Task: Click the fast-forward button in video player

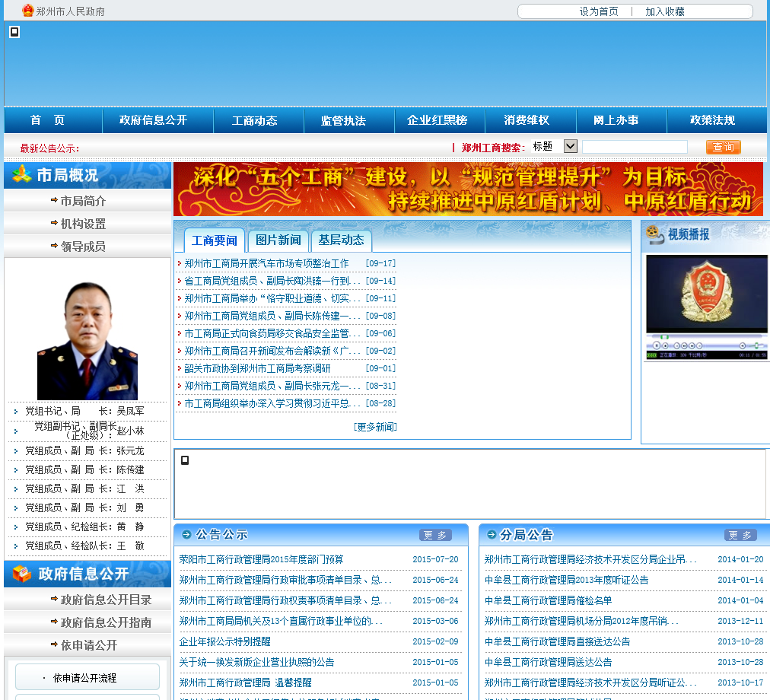Action: pos(692,346)
